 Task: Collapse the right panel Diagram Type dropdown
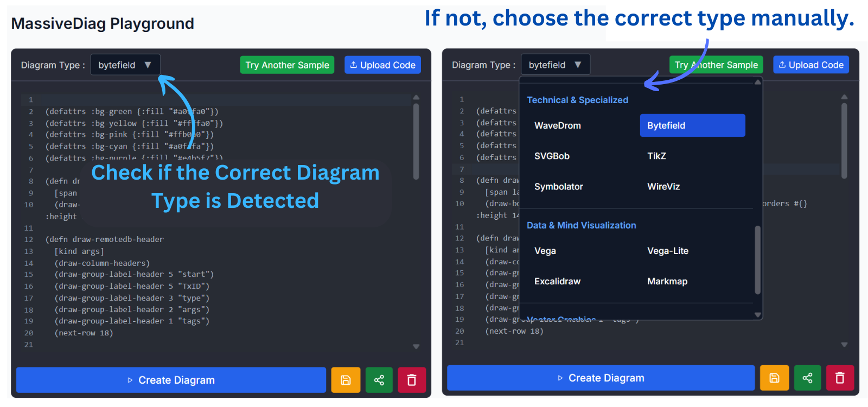tap(555, 65)
